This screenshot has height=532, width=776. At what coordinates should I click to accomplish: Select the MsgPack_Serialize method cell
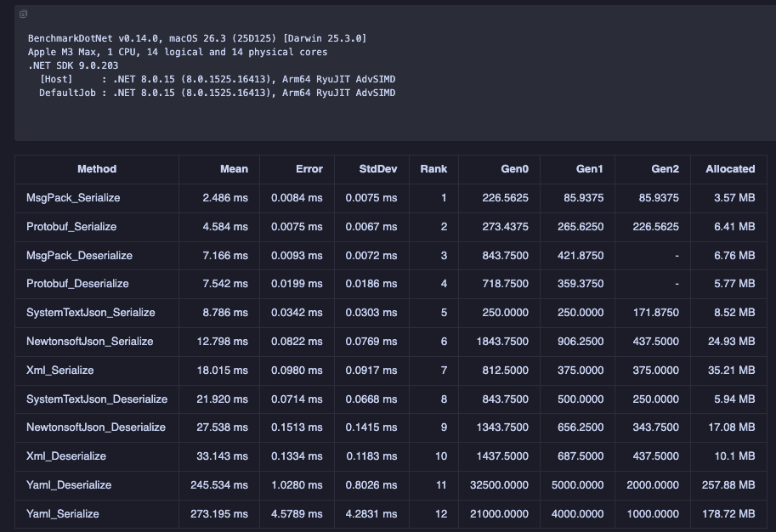click(x=73, y=198)
